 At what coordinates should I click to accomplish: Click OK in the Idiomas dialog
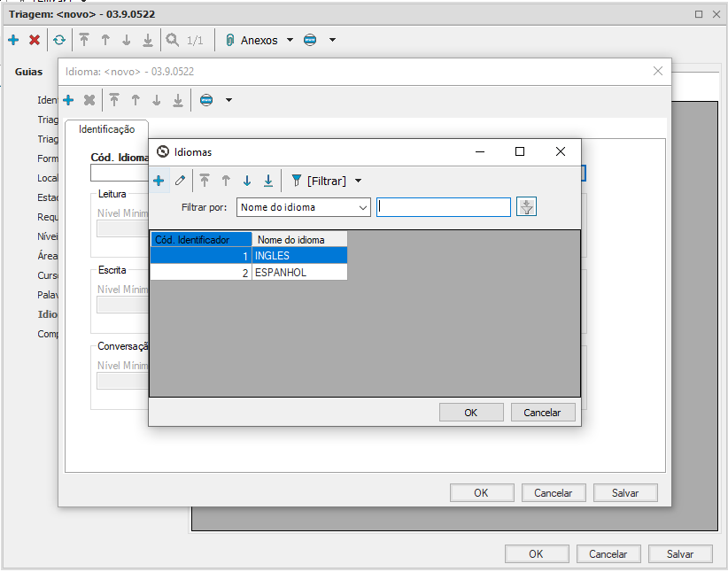(x=470, y=413)
